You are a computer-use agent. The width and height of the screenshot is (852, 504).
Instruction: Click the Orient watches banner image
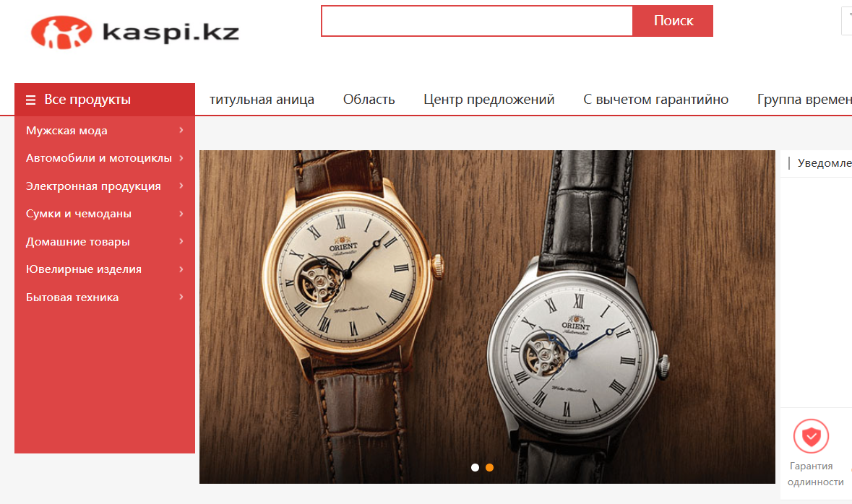(x=487, y=317)
